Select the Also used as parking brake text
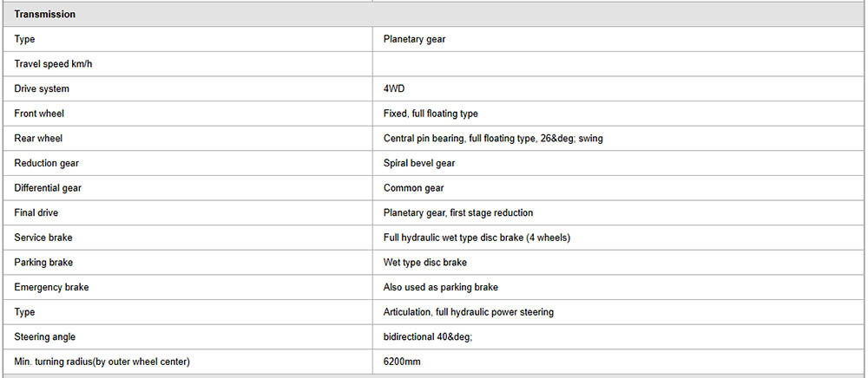 point(441,287)
